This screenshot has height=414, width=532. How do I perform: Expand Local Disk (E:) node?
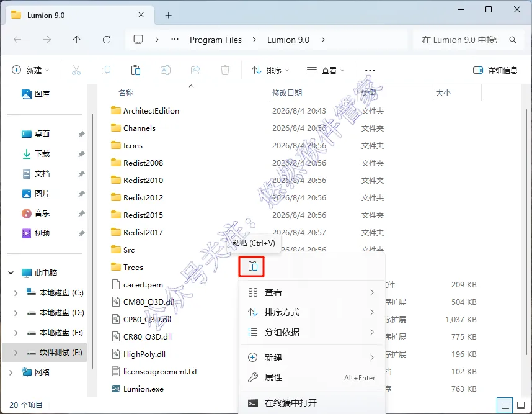16,333
